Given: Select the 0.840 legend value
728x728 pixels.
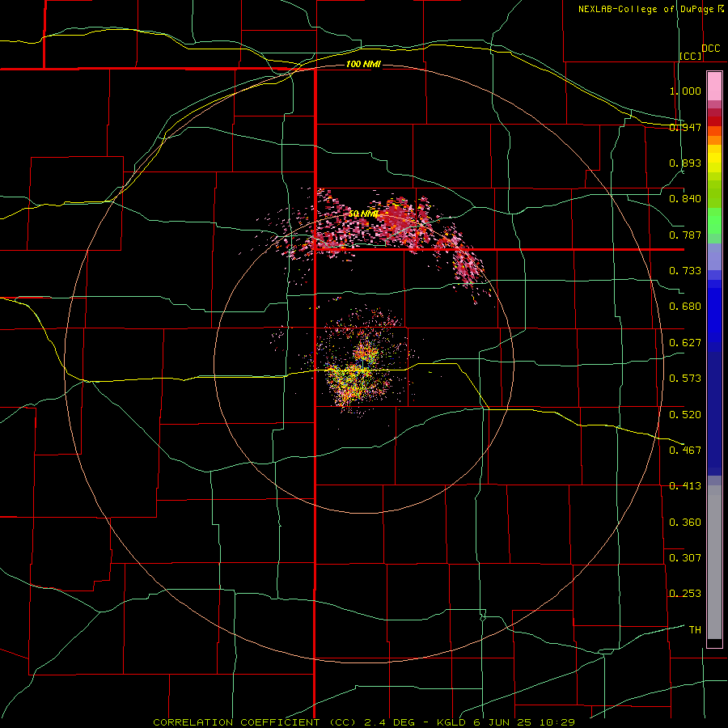Looking at the screenshot, I should (685, 199).
